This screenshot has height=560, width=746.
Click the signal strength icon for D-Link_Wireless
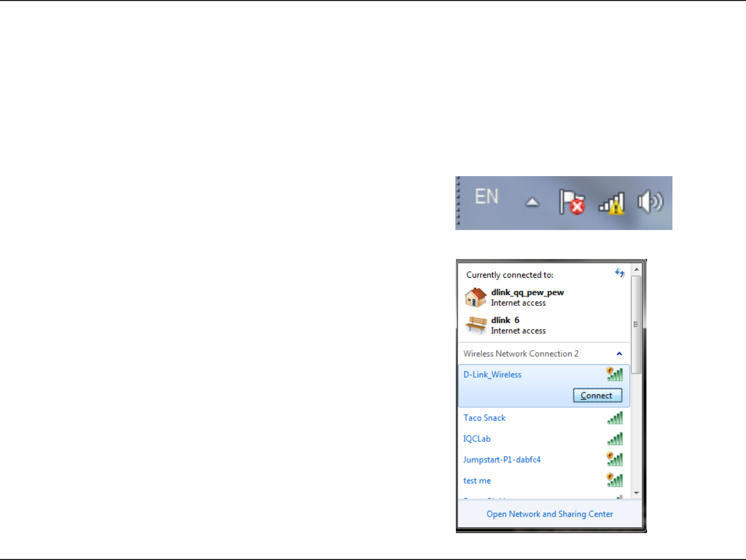(x=615, y=374)
